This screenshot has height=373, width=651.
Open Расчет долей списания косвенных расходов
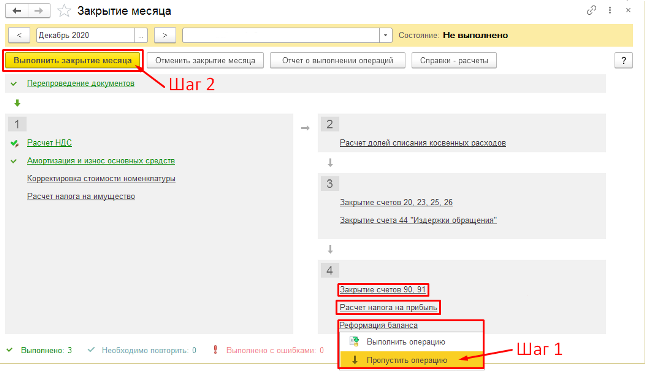click(x=423, y=143)
